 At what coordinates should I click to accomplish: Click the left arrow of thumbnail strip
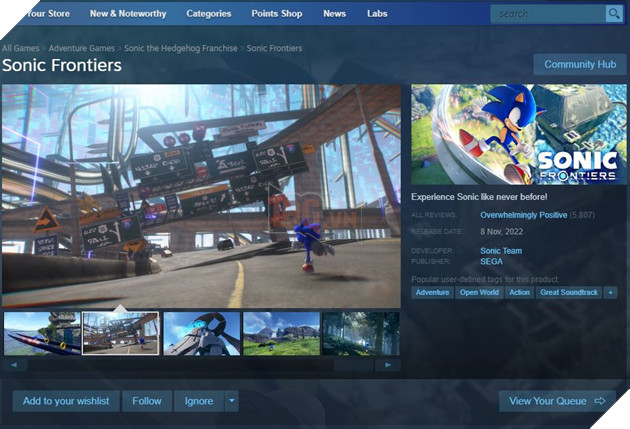14,365
